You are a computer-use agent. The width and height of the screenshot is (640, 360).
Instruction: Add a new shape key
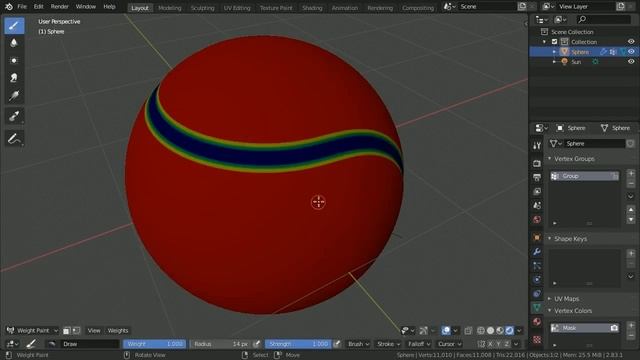click(x=631, y=253)
